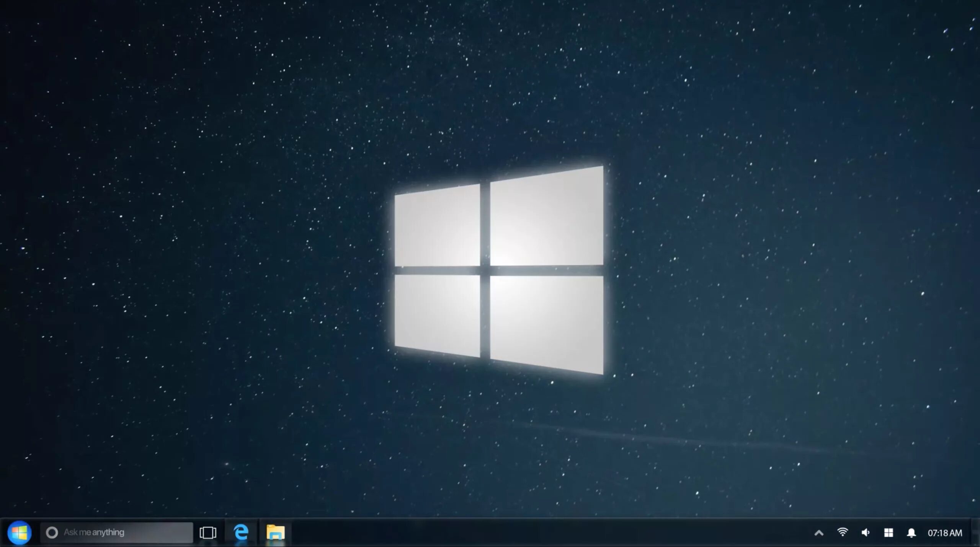This screenshot has height=547, width=980.
Task: Click the 07:18 AM clock
Action: pos(945,532)
